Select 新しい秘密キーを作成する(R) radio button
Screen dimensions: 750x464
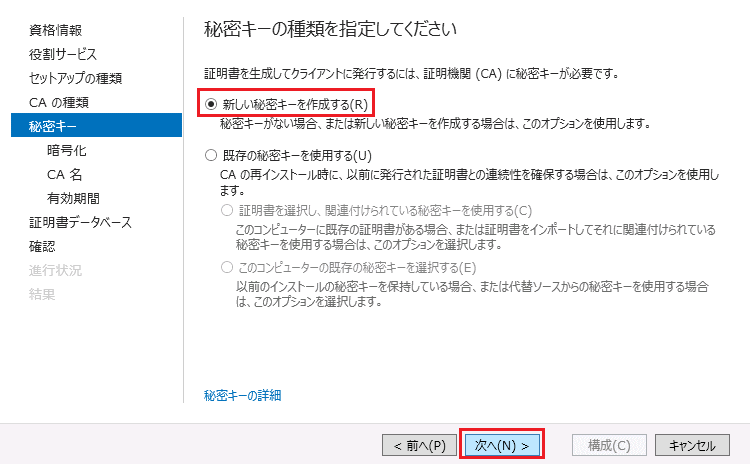[211, 104]
